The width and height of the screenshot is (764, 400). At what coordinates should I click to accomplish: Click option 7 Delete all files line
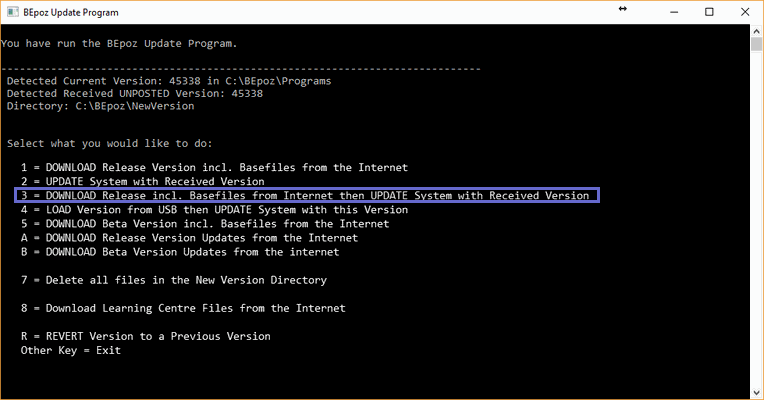pos(173,280)
